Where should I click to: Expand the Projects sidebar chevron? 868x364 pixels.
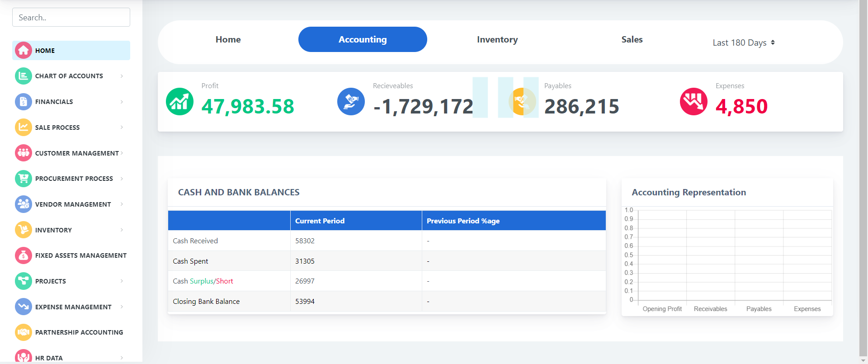click(122, 281)
